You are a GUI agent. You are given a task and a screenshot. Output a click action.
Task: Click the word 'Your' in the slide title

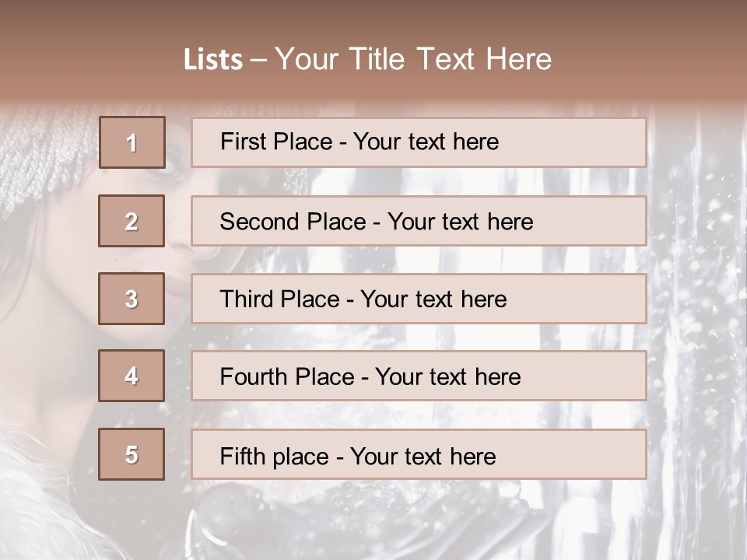[307, 59]
